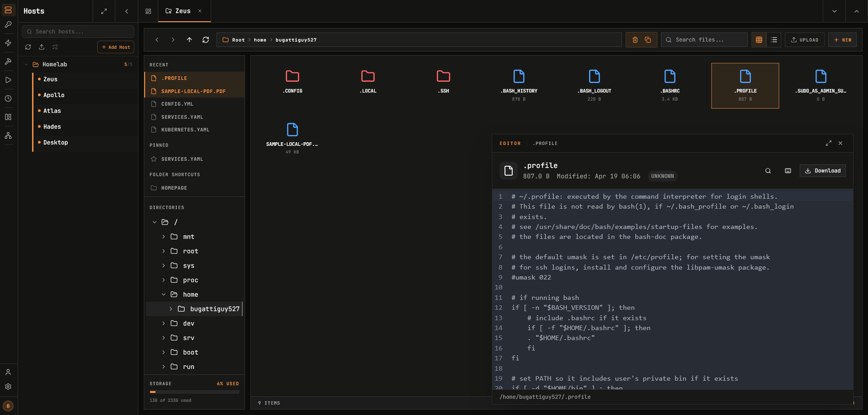Copy the selected file via copy icon
This screenshot has width=868, height=415.
tap(648, 40)
